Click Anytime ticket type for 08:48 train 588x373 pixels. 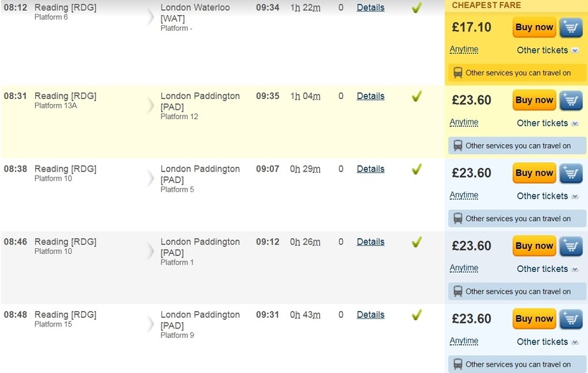(x=464, y=341)
